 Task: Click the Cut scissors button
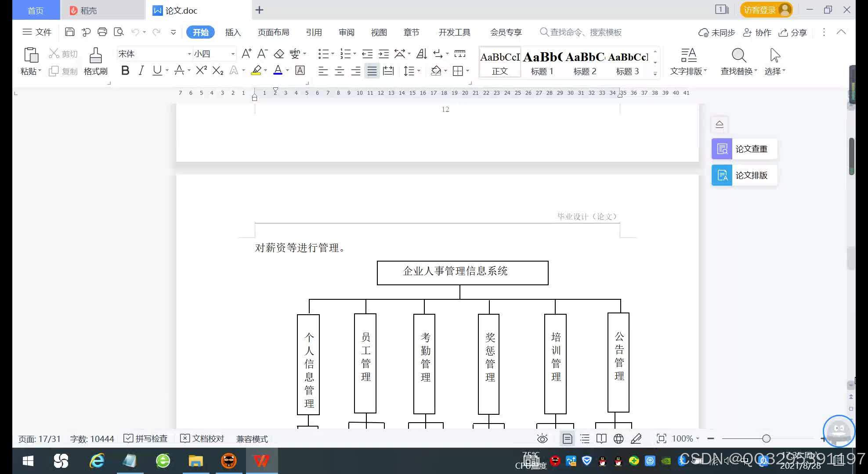[63, 54]
